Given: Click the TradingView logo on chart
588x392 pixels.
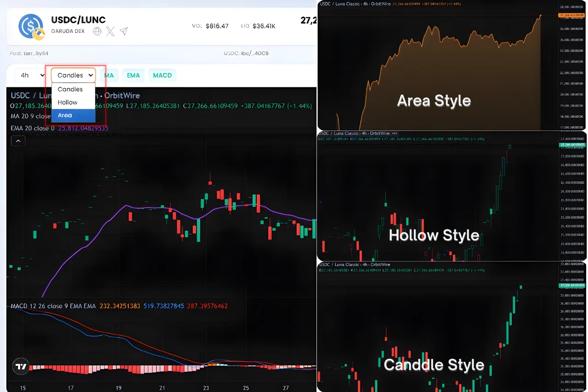Looking at the screenshot, I should (x=21, y=366).
